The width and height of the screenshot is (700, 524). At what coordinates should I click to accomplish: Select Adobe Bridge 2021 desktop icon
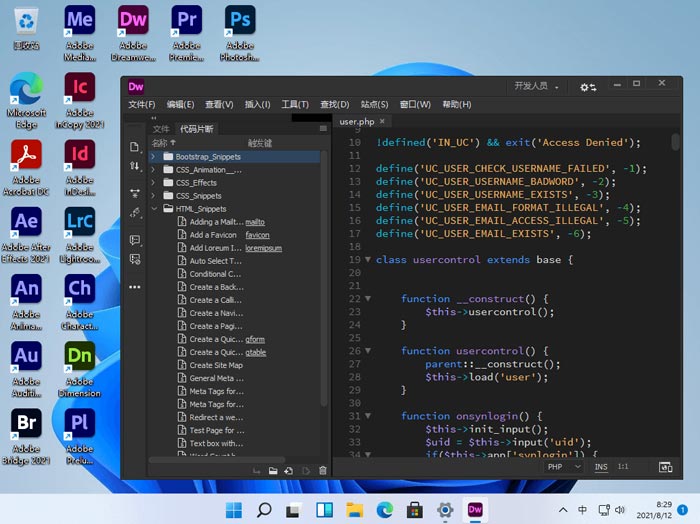coord(26,437)
